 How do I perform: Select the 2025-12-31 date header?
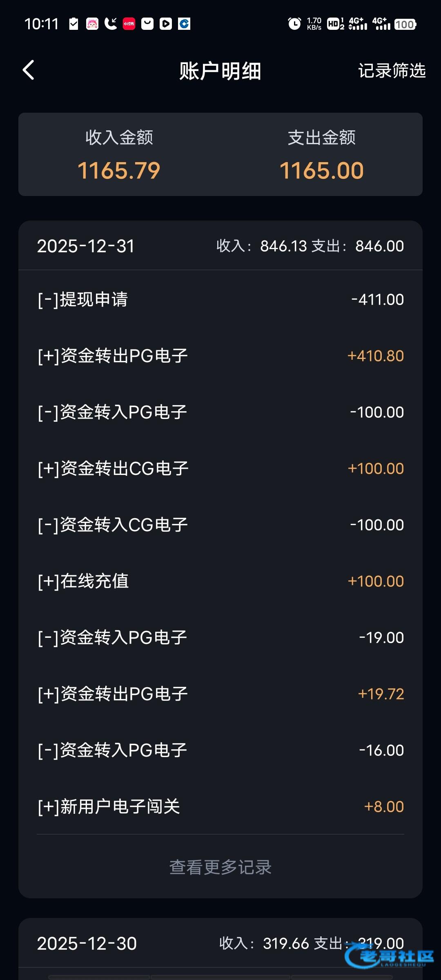[x=220, y=246]
